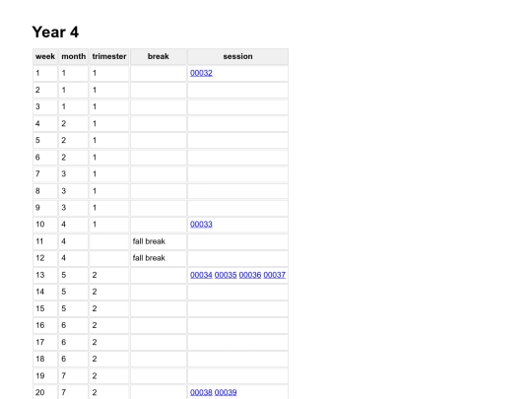Click the break column header
The height and width of the screenshot is (399, 532).
coord(159,56)
